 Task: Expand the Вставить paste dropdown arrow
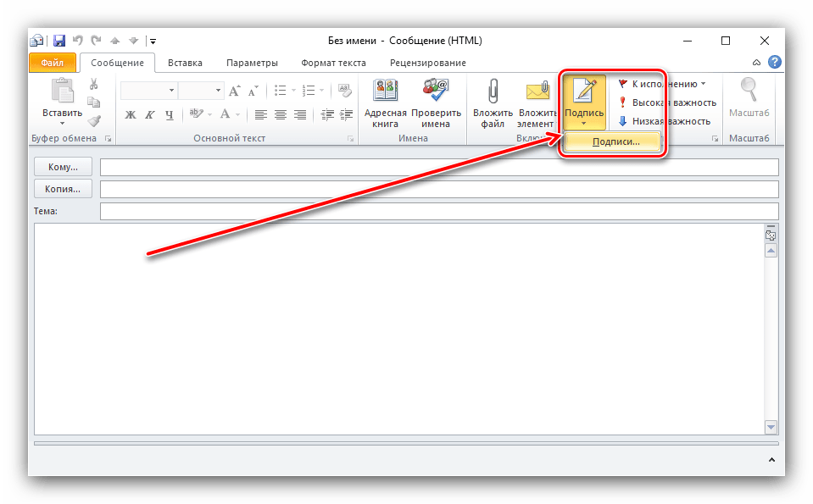(x=62, y=124)
